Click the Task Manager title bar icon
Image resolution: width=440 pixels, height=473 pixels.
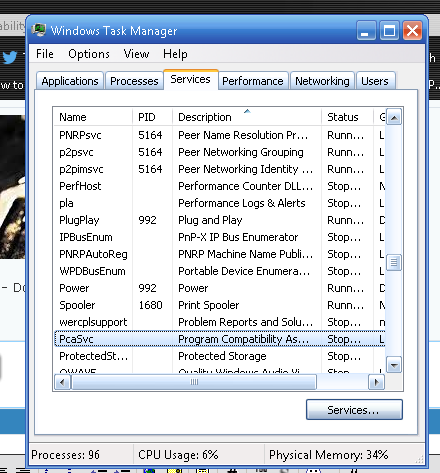coord(39,30)
